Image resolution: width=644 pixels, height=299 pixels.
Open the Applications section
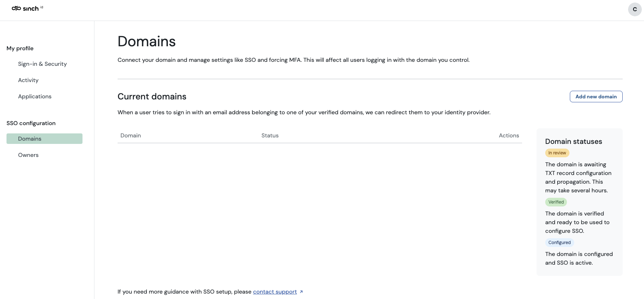pos(35,97)
